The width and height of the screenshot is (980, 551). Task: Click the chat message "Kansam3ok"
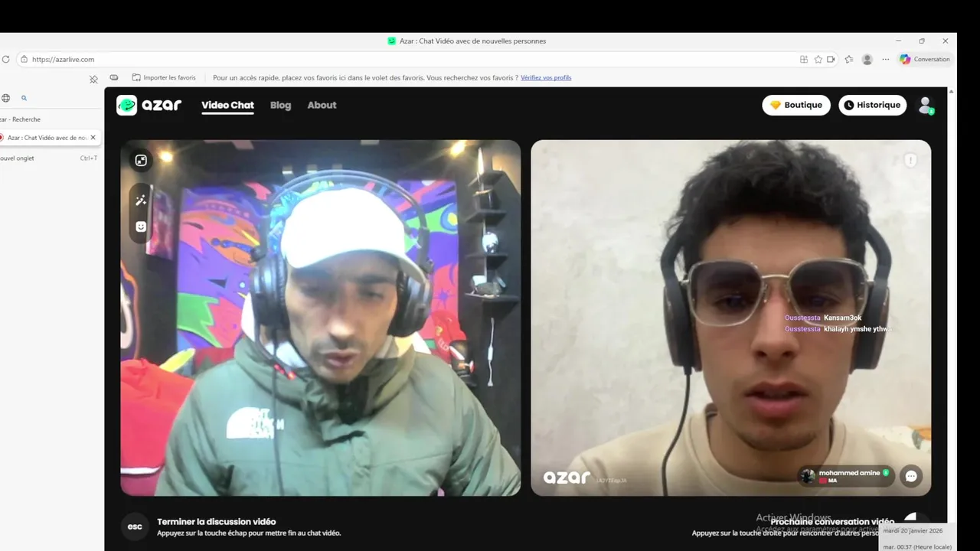(843, 318)
